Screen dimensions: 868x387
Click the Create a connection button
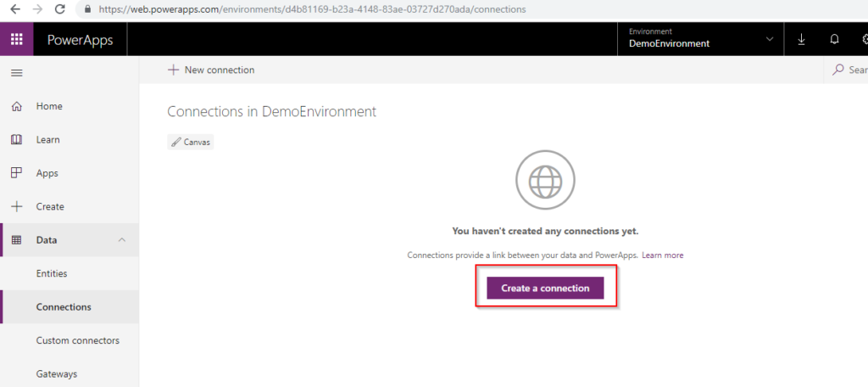pos(545,289)
